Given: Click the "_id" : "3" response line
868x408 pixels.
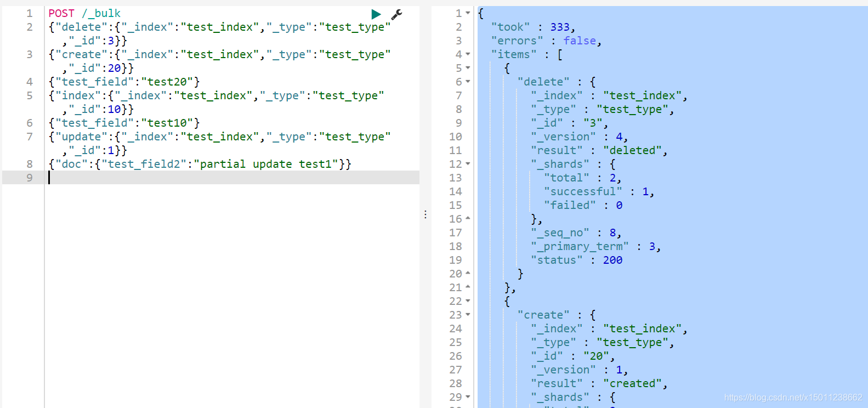Looking at the screenshot, I should click(569, 123).
